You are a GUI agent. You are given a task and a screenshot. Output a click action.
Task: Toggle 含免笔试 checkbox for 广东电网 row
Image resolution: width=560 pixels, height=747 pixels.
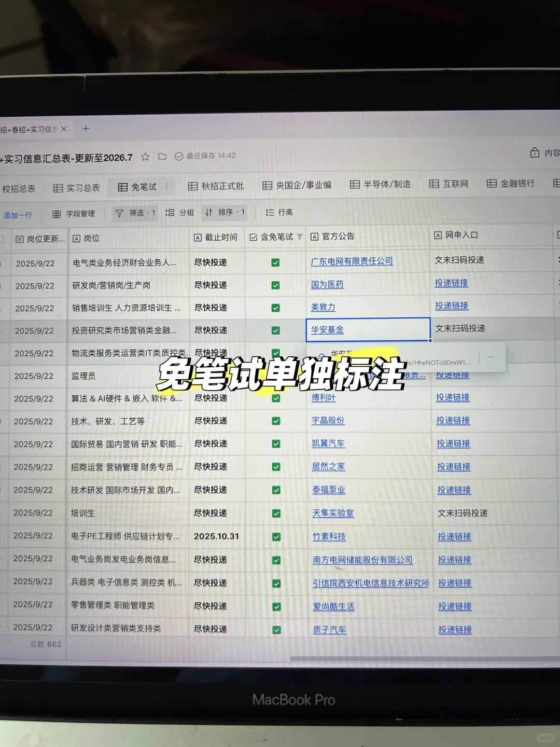275,262
